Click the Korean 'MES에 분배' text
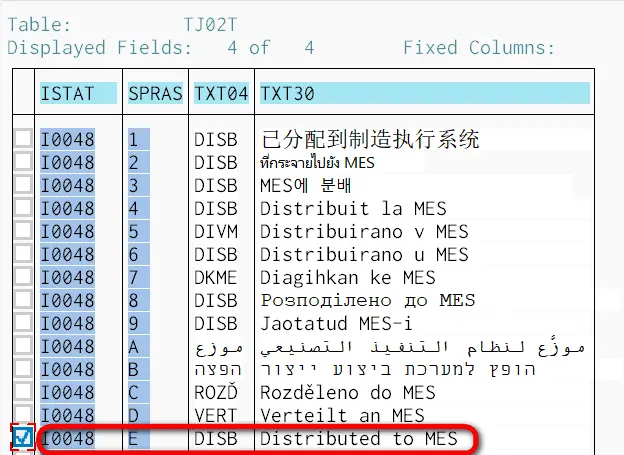 [306, 186]
